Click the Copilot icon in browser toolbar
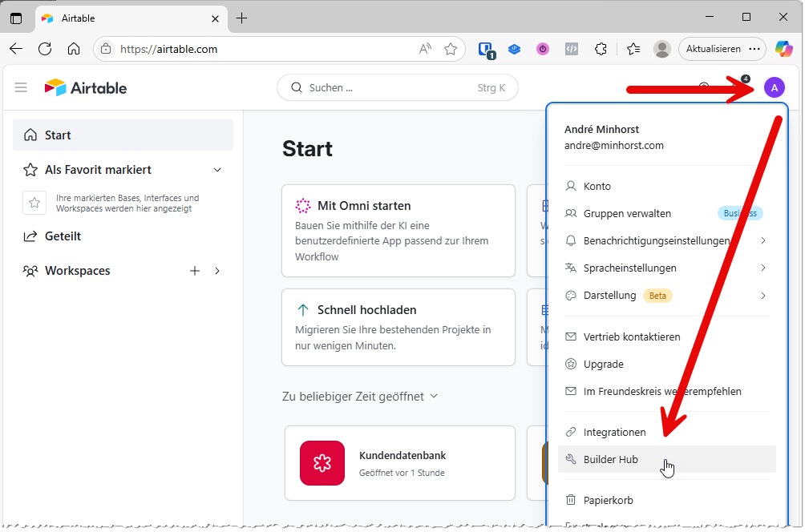805x532 pixels. coord(783,49)
